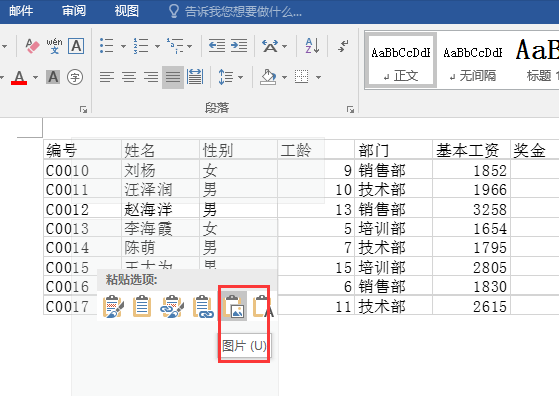Image resolution: width=559 pixels, height=396 pixels.
Task: Open Font settings dialog launcher
Action: (x=83, y=109)
